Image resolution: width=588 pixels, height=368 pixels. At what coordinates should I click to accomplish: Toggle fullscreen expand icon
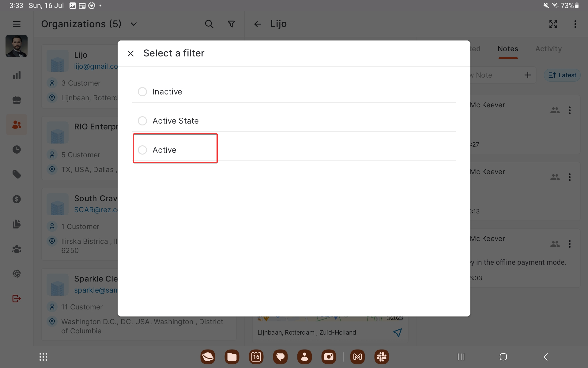point(553,24)
